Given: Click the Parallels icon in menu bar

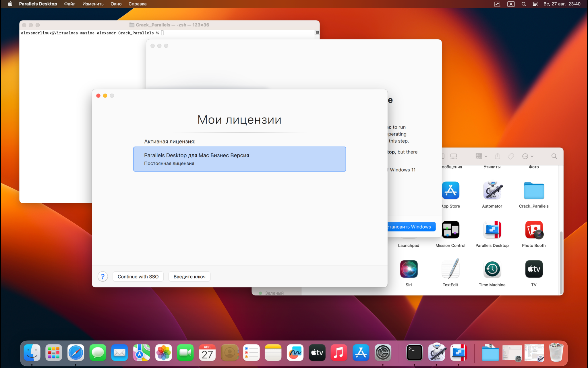Looking at the screenshot, I should tap(497, 4).
